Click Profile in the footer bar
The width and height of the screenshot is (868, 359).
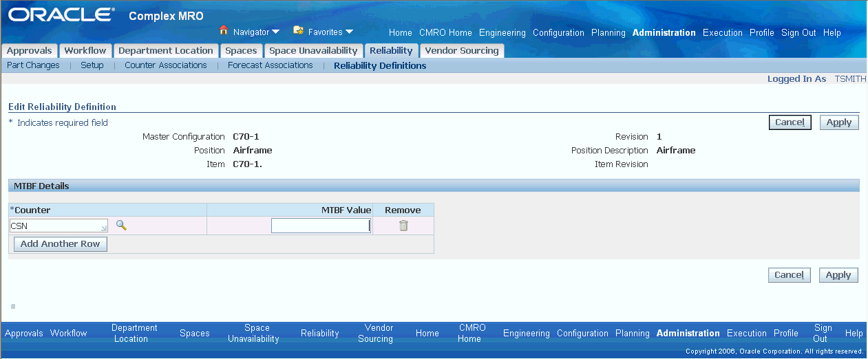click(x=786, y=333)
